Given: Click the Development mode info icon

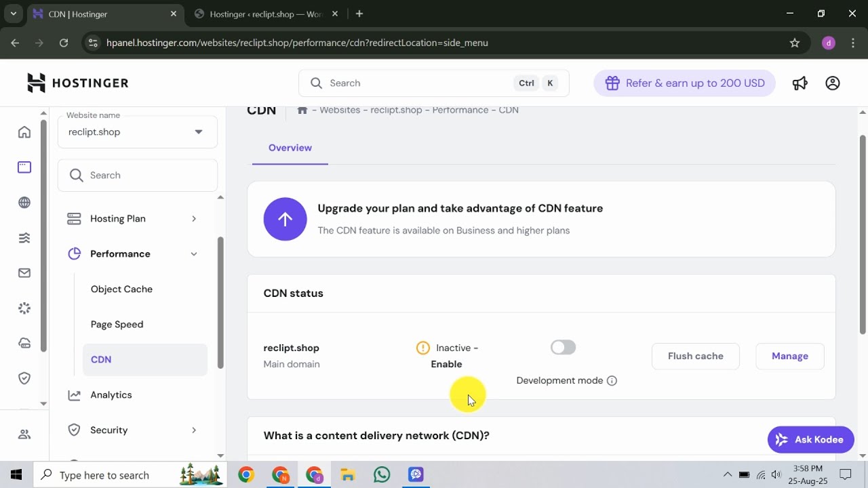Looking at the screenshot, I should click(x=612, y=380).
